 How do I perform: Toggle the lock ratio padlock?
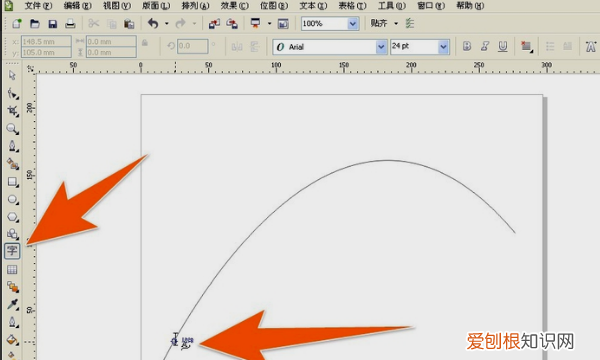pos(145,43)
